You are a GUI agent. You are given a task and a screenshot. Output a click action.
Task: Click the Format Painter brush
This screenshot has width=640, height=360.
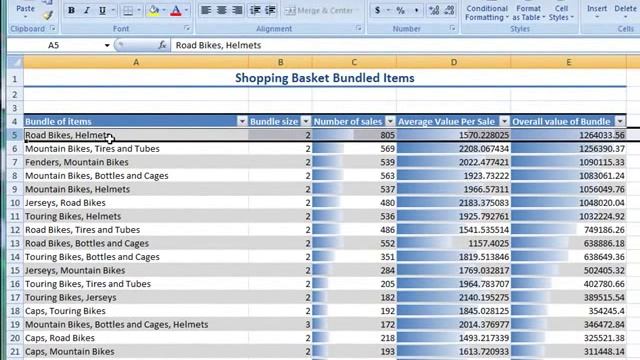(x=48, y=15)
